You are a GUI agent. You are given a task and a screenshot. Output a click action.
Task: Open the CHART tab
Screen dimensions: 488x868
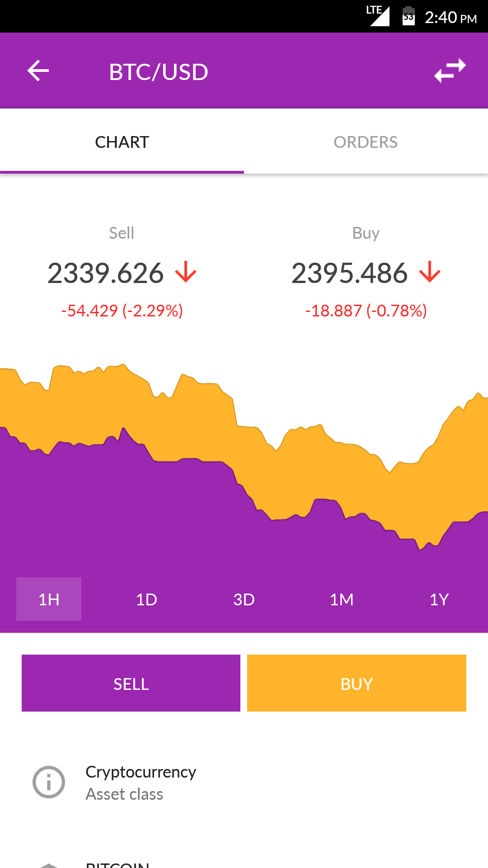click(122, 142)
